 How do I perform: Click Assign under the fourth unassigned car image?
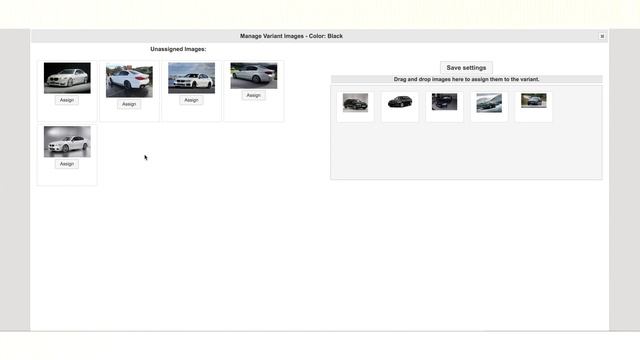(x=253, y=95)
